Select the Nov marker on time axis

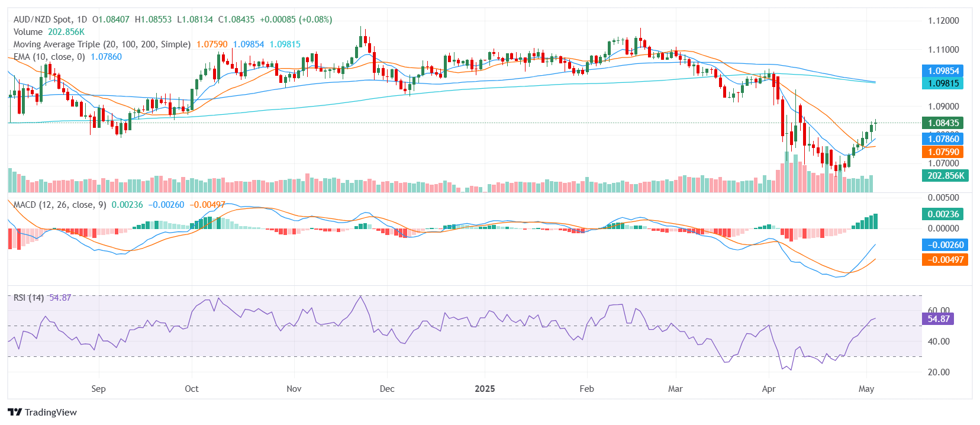[294, 389]
